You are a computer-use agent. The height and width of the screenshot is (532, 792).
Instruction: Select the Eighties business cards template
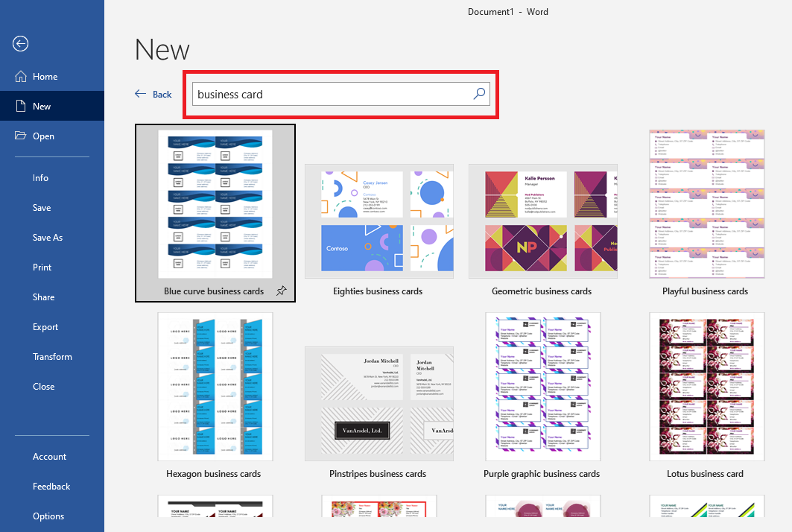(x=378, y=222)
